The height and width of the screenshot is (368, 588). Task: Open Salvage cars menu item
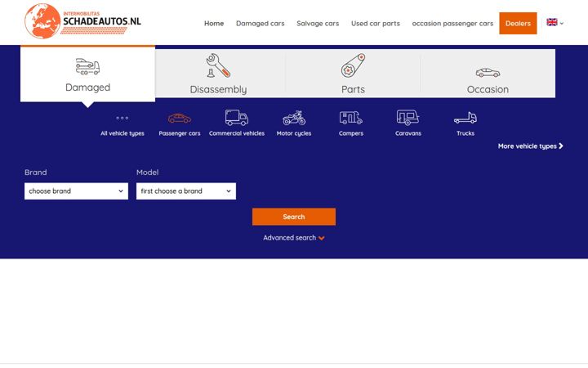click(x=318, y=23)
